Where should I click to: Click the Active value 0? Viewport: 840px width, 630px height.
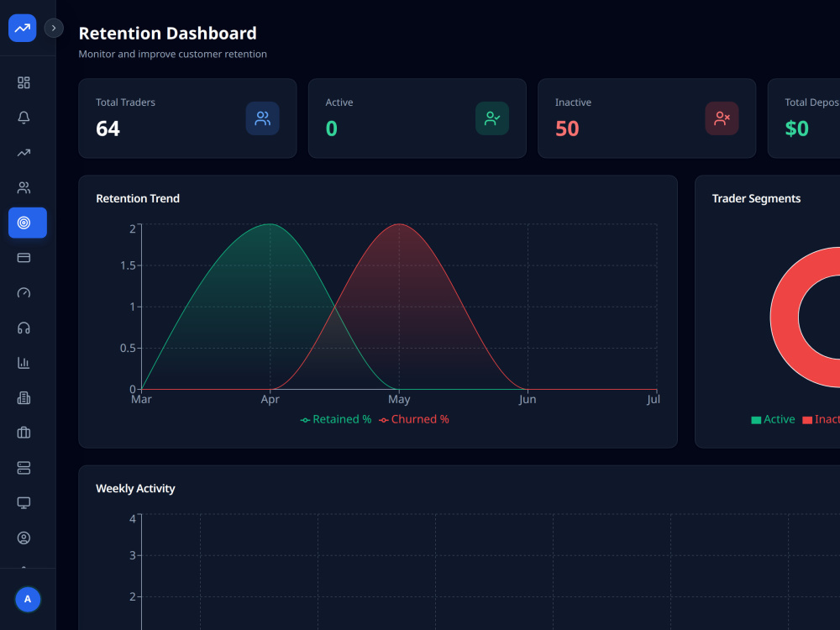[x=332, y=129]
